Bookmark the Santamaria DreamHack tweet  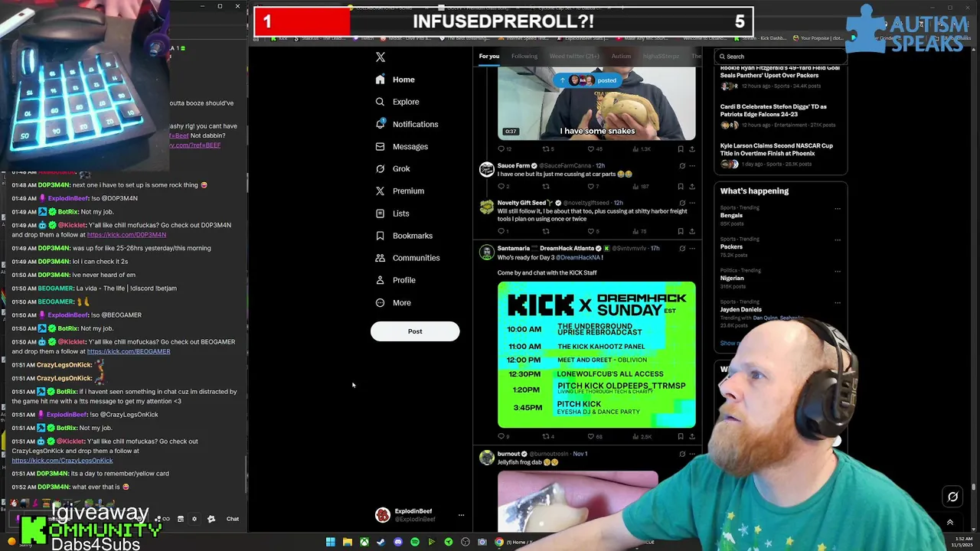click(x=680, y=437)
